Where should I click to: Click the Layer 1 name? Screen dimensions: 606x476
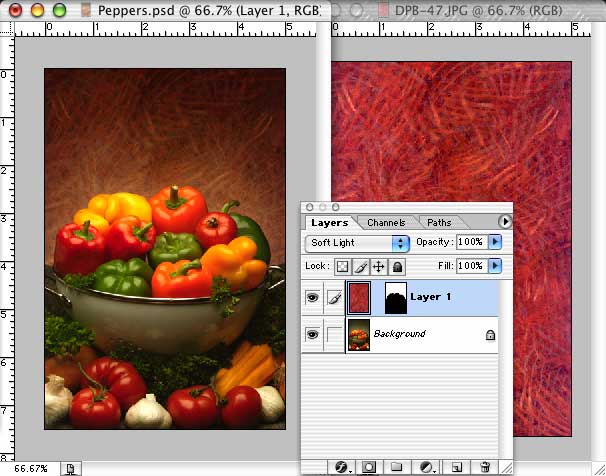coord(430,297)
